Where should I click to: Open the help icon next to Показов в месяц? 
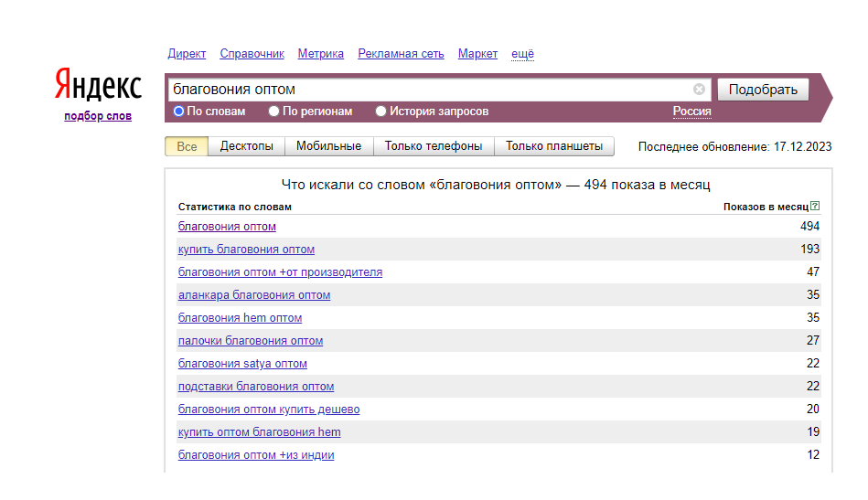(815, 206)
